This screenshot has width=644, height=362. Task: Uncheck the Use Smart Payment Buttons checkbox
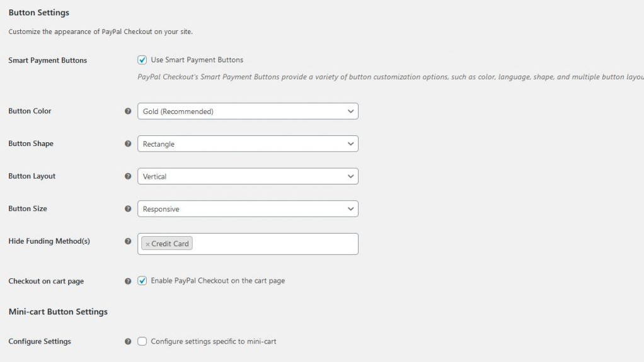(x=142, y=60)
